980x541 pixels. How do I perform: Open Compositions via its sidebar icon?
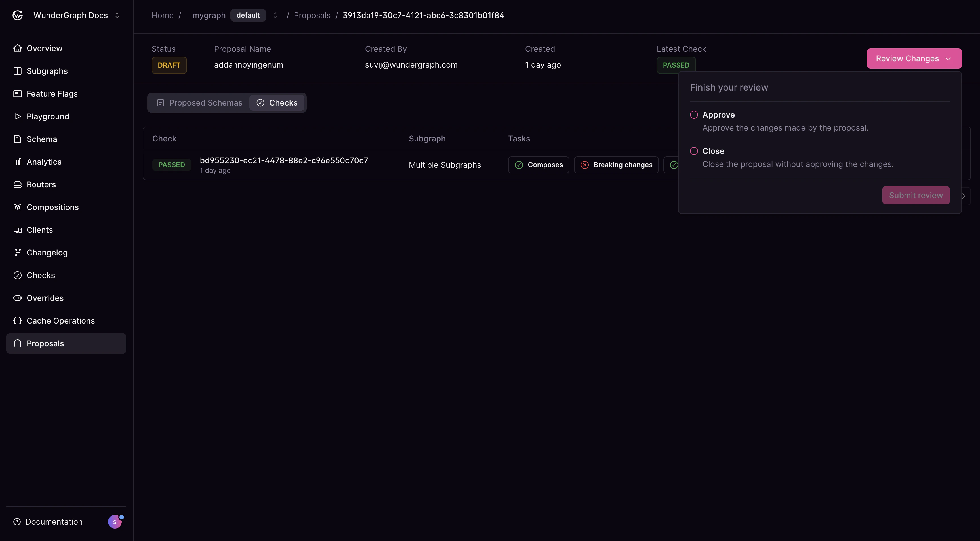pos(18,207)
